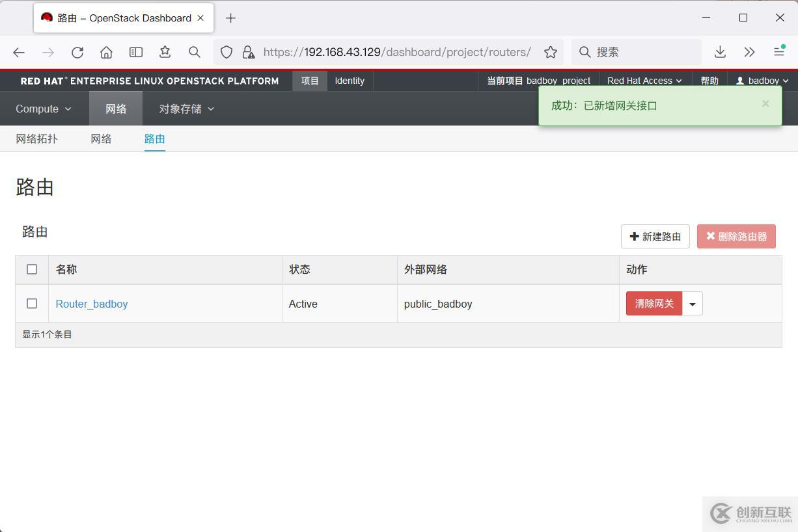The image size is (798, 532).
Task: Click the 显示1个条目 footer text
Action: (x=47, y=334)
